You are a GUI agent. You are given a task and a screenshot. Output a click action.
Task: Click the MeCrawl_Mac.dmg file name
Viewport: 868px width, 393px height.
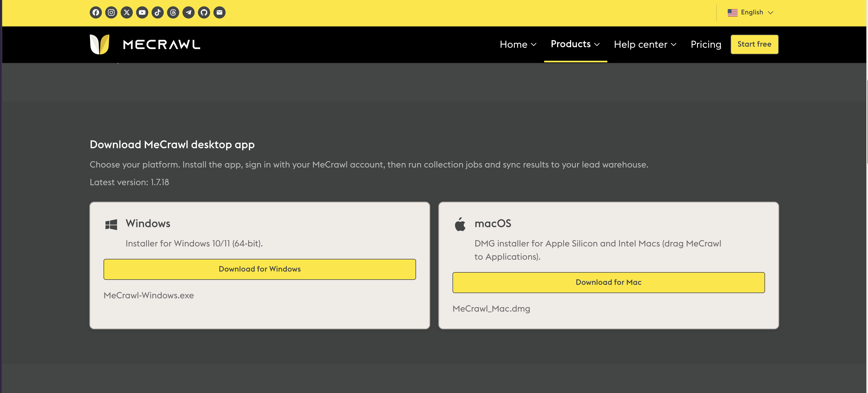pyautogui.click(x=491, y=309)
